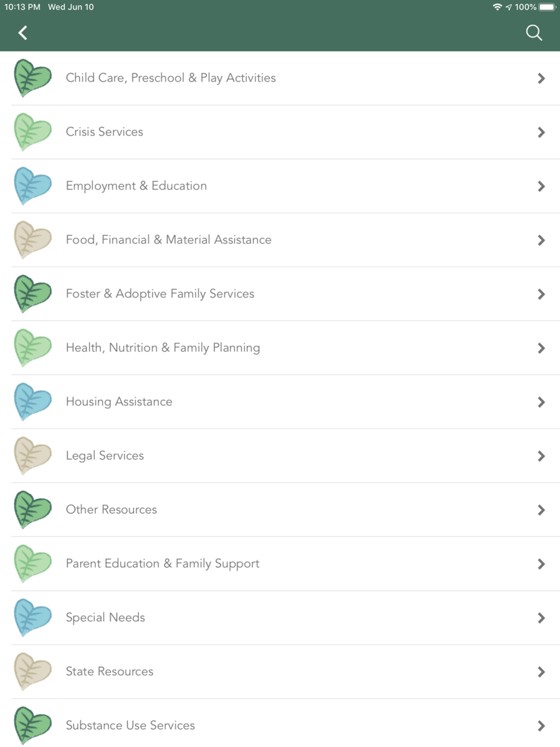Image resolution: width=560 pixels, height=747 pixels.
Task: Tap the dark green heart for Other Resources
Action: pos(32,510)
